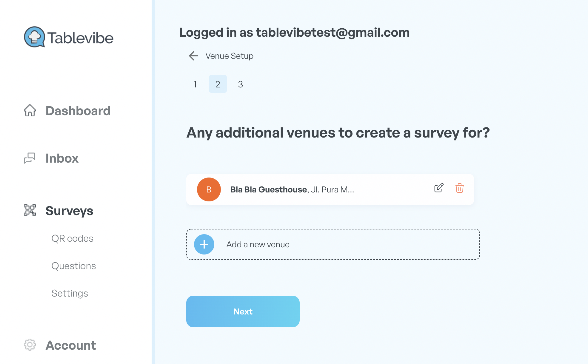Screen dimensions: 588x364
Task: Go back using the left arrow
Action: click(193, 56)
